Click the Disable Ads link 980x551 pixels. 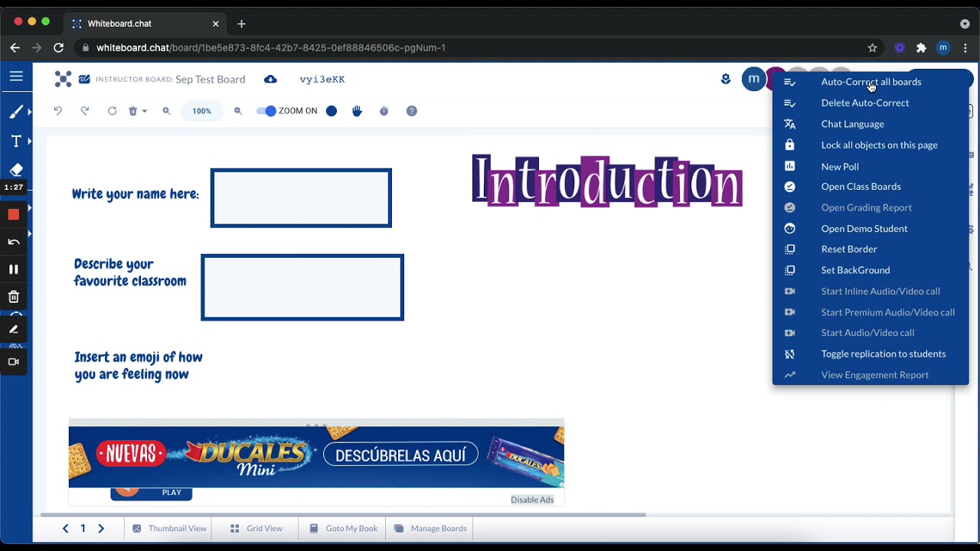coord(532,500)
